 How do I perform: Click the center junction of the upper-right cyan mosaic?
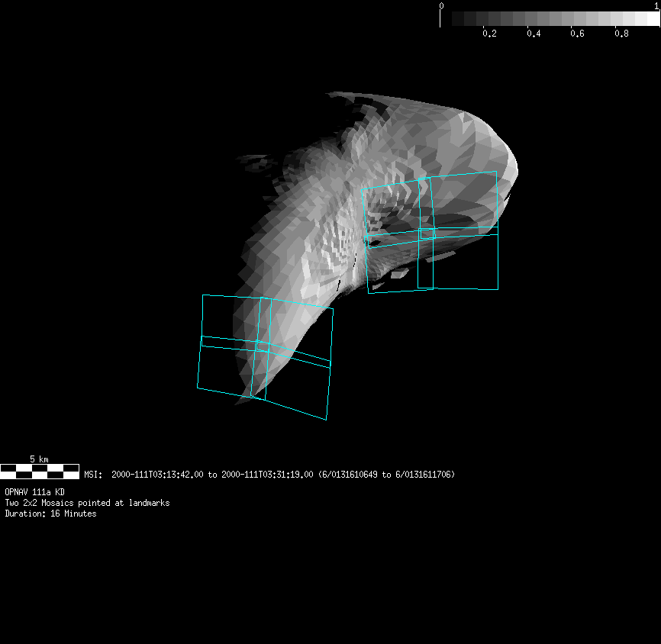tap(425, 233)
